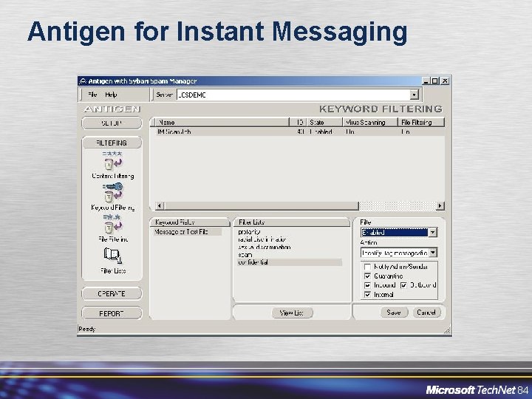Click the Server name input field

click(293, 95)
